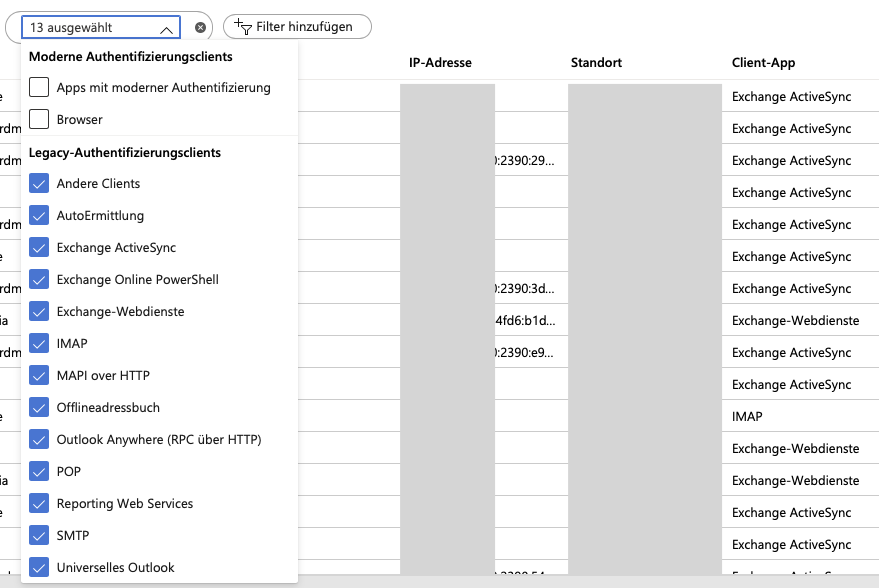Disable the AutoErmittlung filter
The width and height of the screenshot is (879, 588).
coord(37,215)
